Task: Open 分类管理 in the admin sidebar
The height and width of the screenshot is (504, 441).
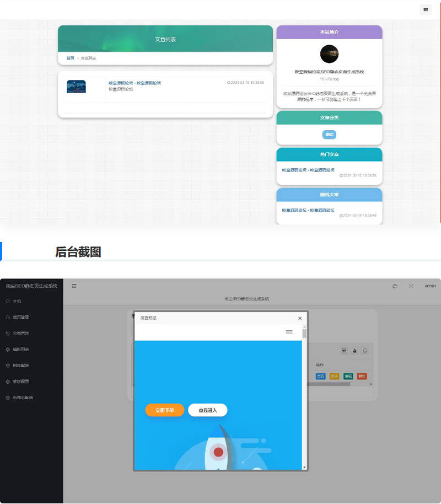Action: (x=31, y=333)
